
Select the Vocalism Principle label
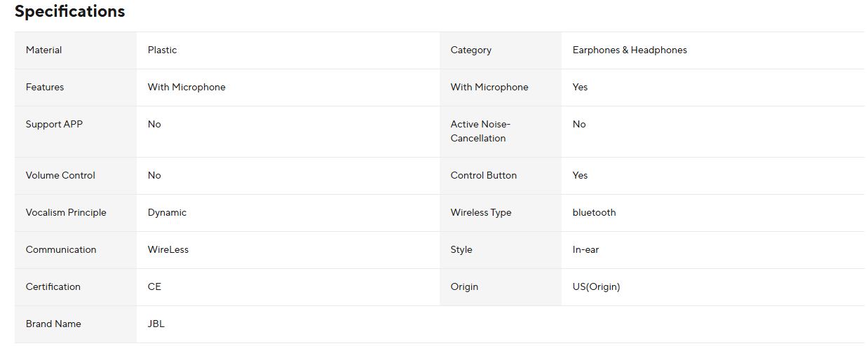click(66, 213)
